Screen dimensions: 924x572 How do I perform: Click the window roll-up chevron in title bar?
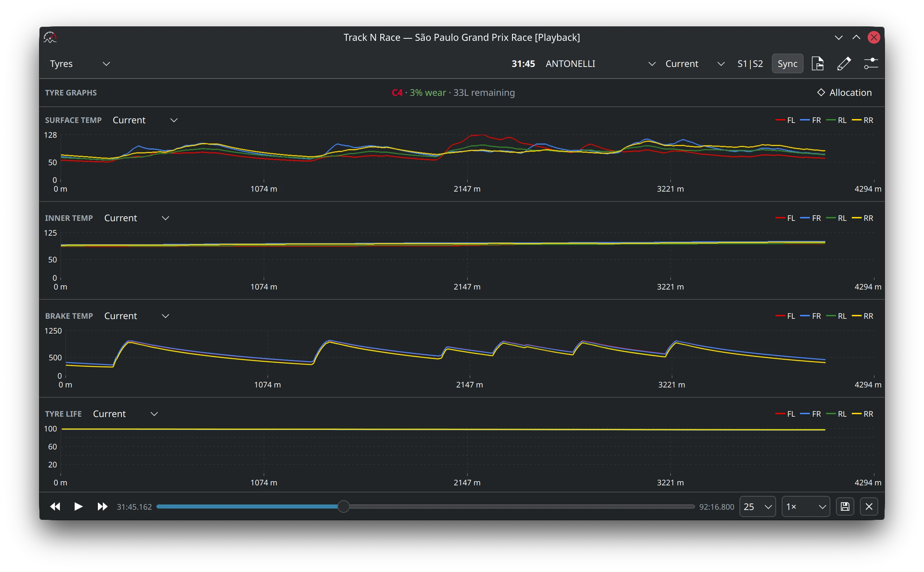pos(856,37)
